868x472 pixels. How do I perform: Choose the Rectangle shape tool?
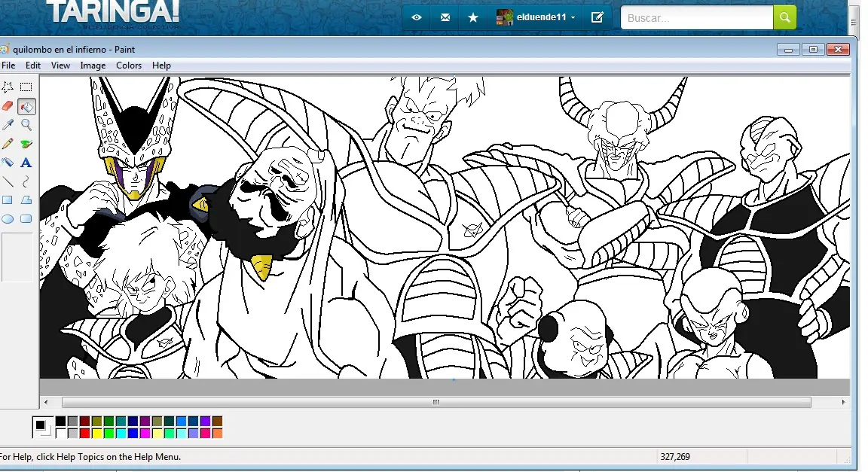click(x=8, y=200)
